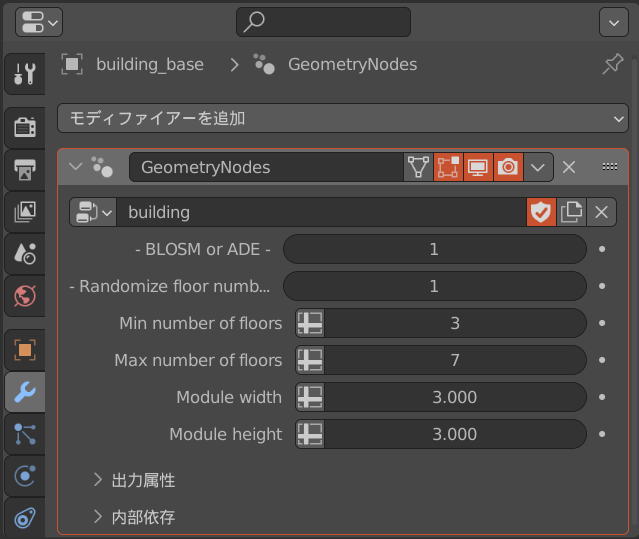
Task: Click the building_base object icon
Action: (x=72, y=64)
